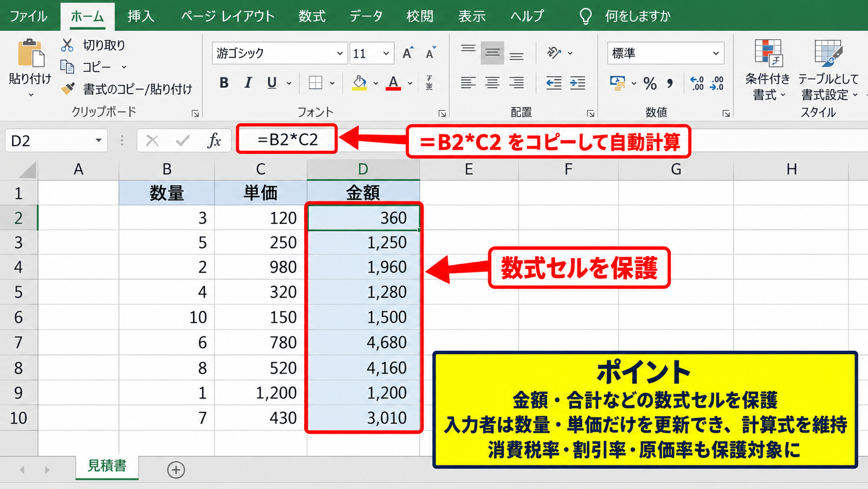Decrease decimal places icon

(x=717, y=83)
